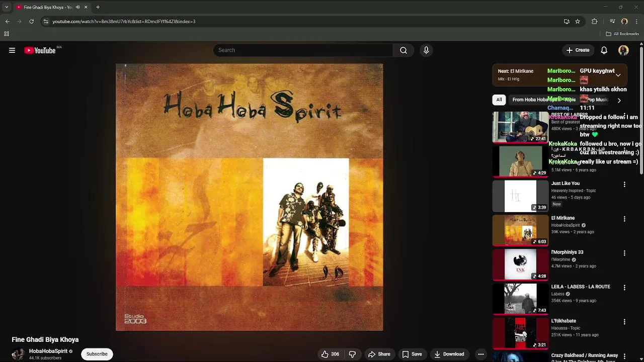Click the Create button
This screenshot has width=644, height=362.
[578, 50]
